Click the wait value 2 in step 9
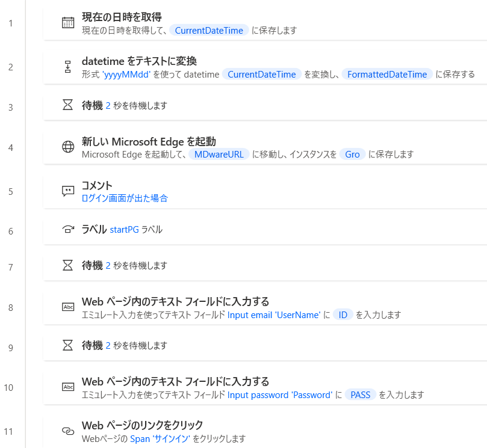 tap(108, 346)
